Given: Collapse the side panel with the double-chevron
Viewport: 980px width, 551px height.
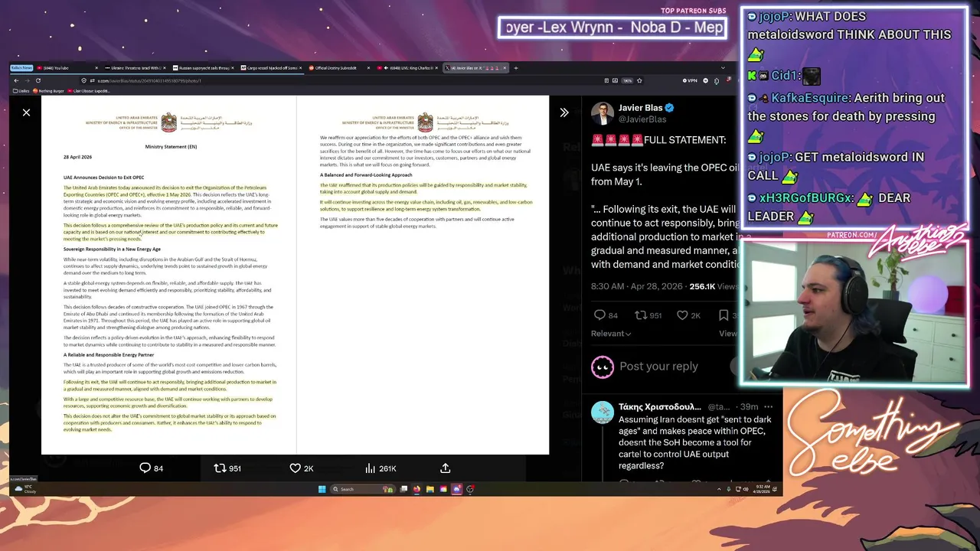Looking at the screenshot, I should (x=564, y=112).
